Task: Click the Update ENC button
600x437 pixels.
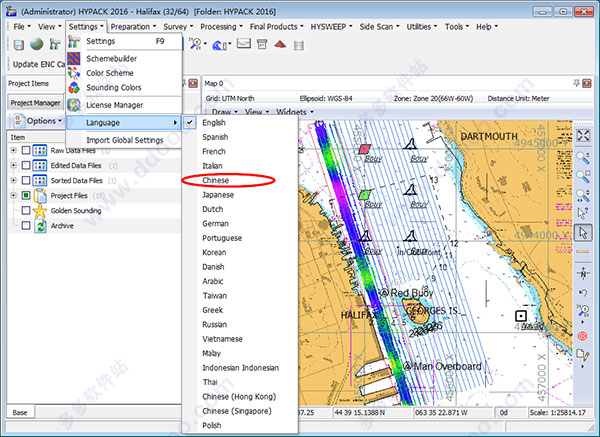Action: click(x=38, y=64)
